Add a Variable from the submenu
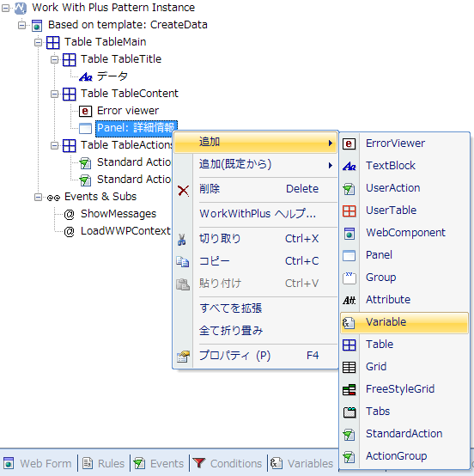 click(404, 322)
